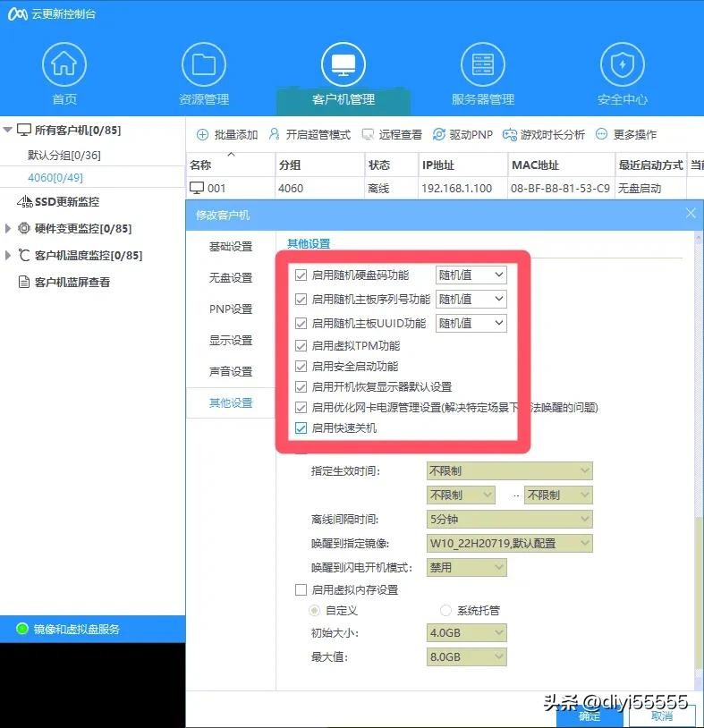Open 唤醒到指定镜像 dropdown

[509, 543]
